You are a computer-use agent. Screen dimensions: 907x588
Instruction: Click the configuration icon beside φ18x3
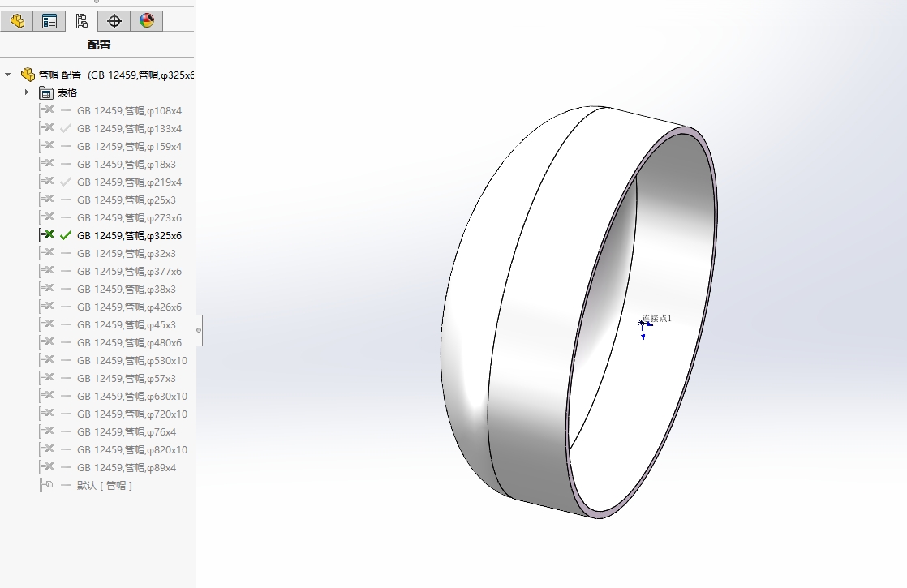click(x=46, y=164)
